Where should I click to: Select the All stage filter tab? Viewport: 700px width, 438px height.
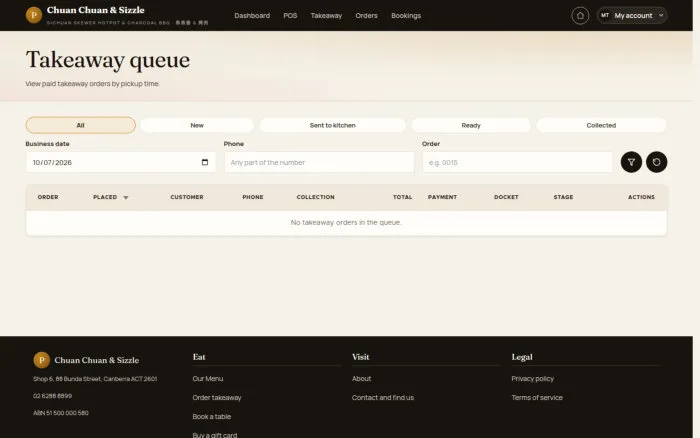80,125
